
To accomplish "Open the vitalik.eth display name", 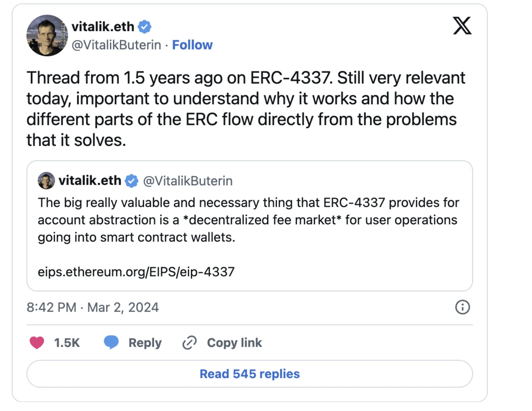I will tap(103, 27).
